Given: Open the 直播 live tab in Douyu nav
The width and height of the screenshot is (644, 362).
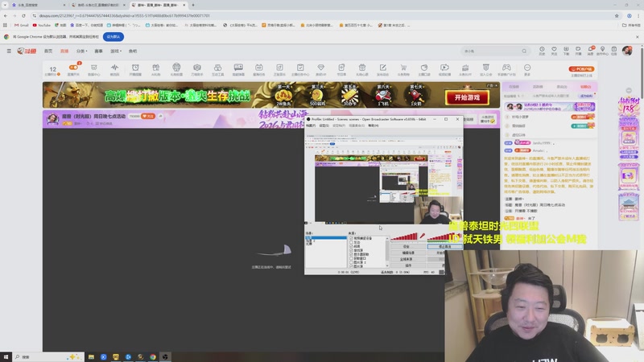Looking at the screenshot, I should point(64,51).
